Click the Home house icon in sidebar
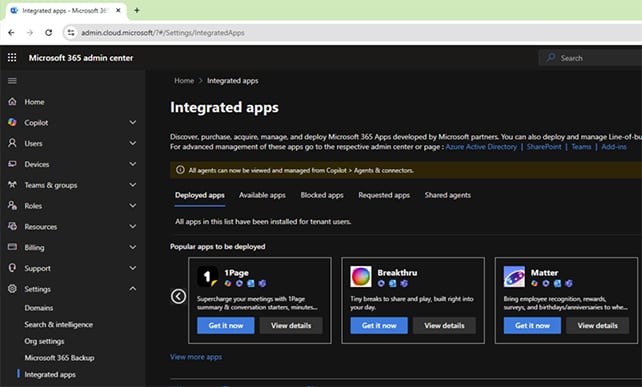 click(12, 101)
